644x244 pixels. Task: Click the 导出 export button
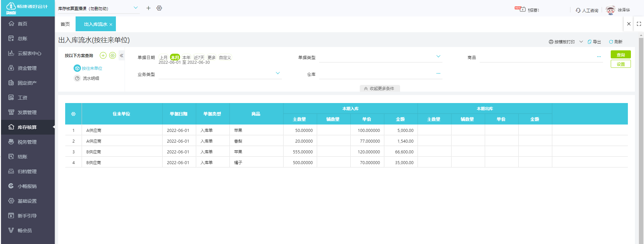click(x=594, y=42)
